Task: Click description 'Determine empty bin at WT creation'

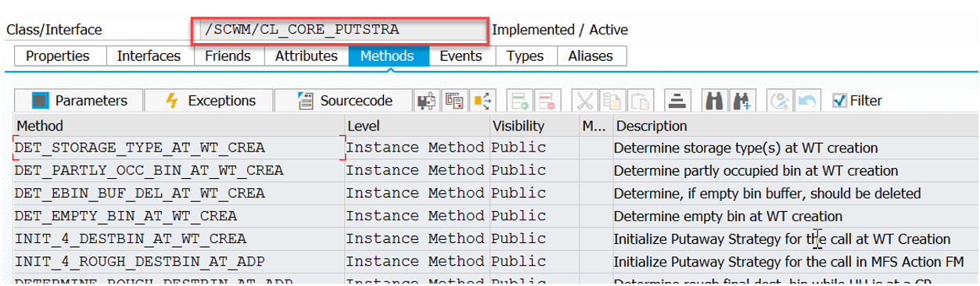Action: [x=727, y=216]
